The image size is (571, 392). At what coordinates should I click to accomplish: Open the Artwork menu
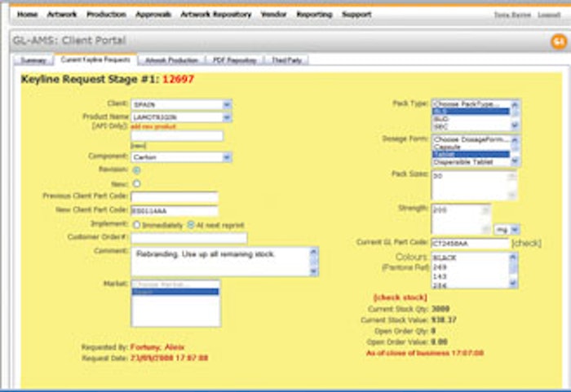62,15
